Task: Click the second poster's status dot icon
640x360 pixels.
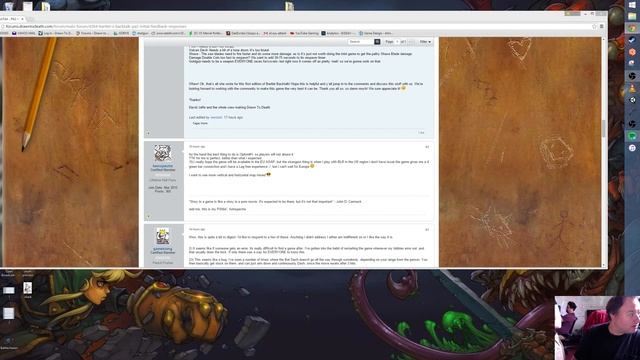Action: (148, 216)
